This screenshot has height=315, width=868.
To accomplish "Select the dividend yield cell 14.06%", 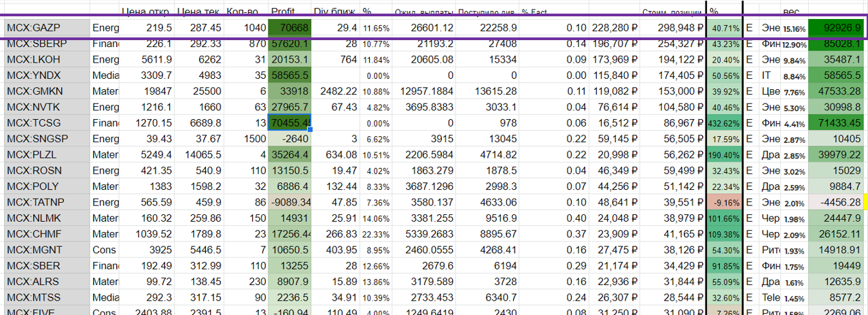I will coord(376,217).
